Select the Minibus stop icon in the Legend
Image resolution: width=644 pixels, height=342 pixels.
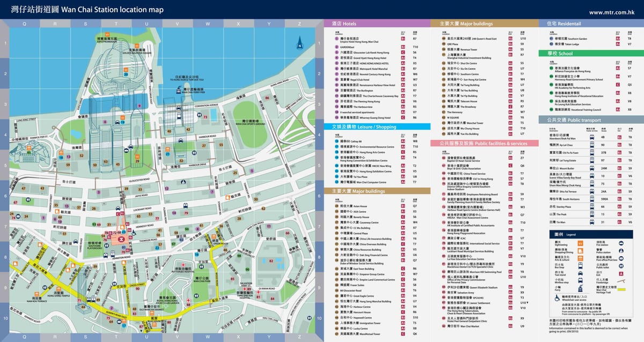click(x=580, y=280)
